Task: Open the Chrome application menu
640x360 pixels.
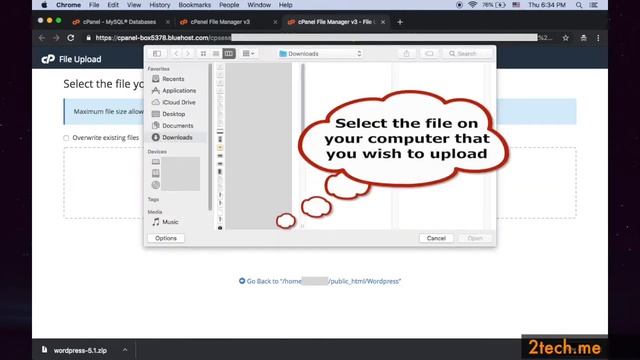Action: click(68, 5)
